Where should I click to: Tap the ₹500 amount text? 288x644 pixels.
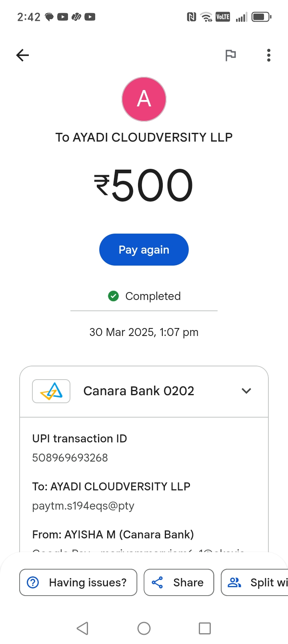point(144,185)
